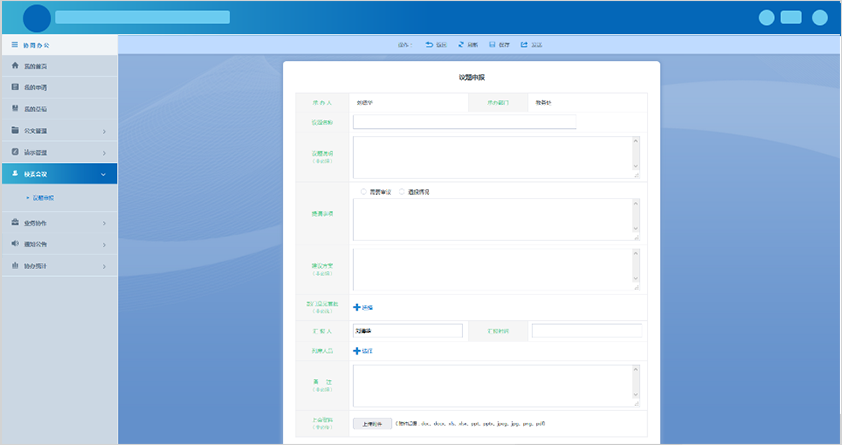Click up arrow of the 提请事项 textarea scrollbar

(x=636, y=203)
